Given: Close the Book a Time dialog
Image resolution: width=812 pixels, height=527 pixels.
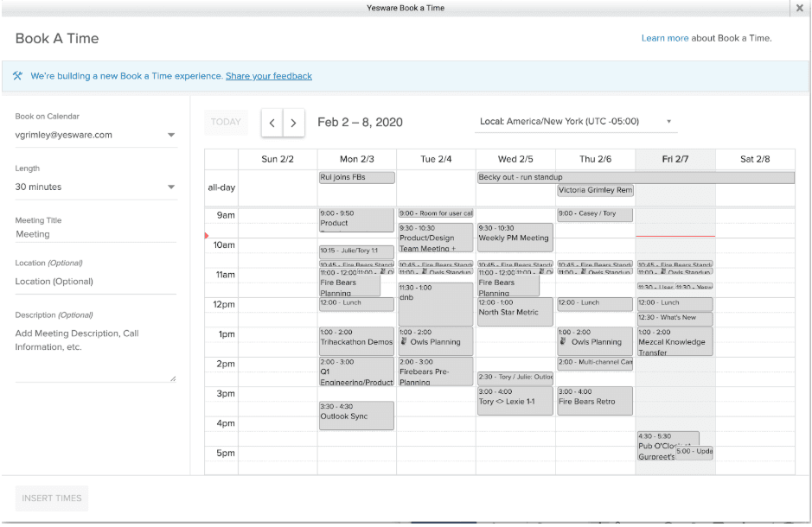Looking at the screenshot, I should tap(799, 8).
